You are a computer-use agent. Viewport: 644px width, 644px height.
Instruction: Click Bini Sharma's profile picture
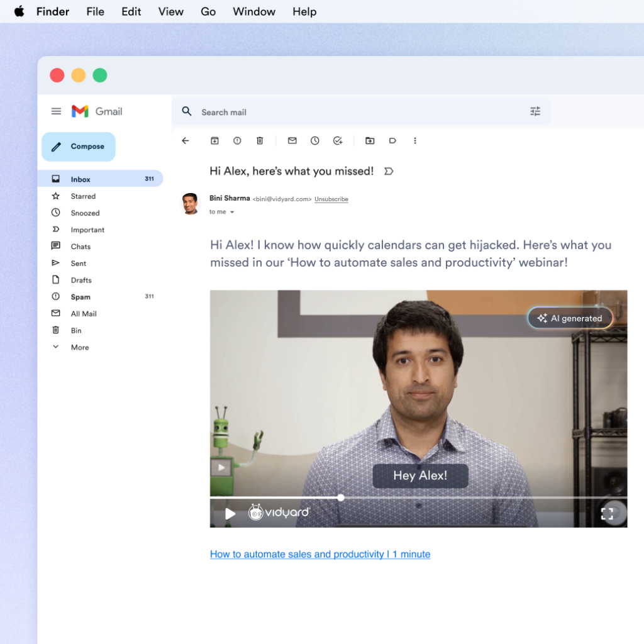[190, 204]
